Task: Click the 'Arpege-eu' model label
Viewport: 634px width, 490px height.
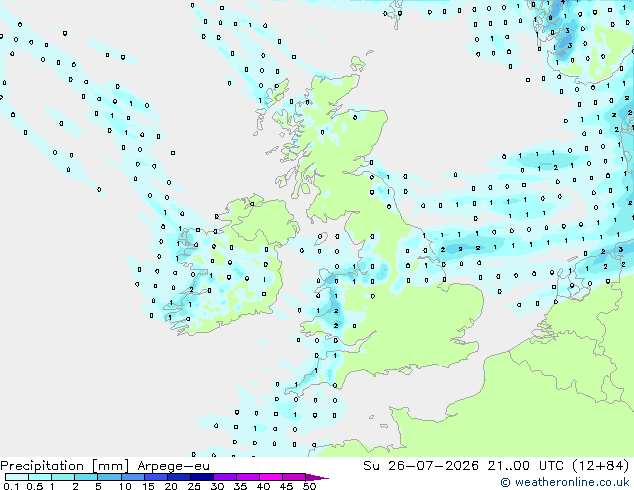Action: (173, 466)
